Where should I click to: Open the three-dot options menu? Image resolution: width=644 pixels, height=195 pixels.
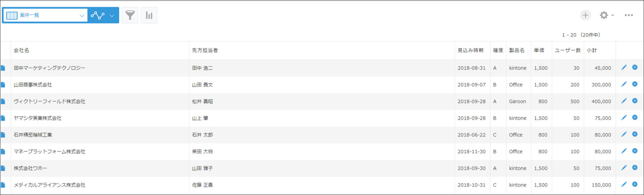click(x=629, y=15)
